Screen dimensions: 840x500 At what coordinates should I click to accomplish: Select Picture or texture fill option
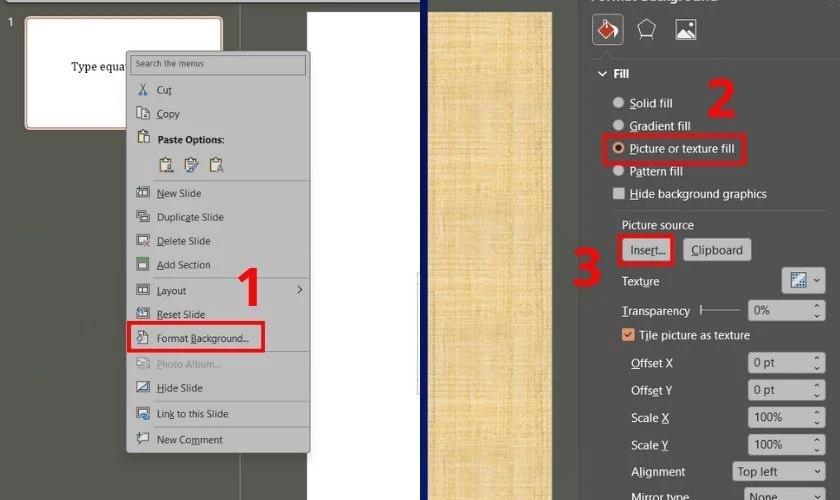pyautogui.click(x=618, y=148)
